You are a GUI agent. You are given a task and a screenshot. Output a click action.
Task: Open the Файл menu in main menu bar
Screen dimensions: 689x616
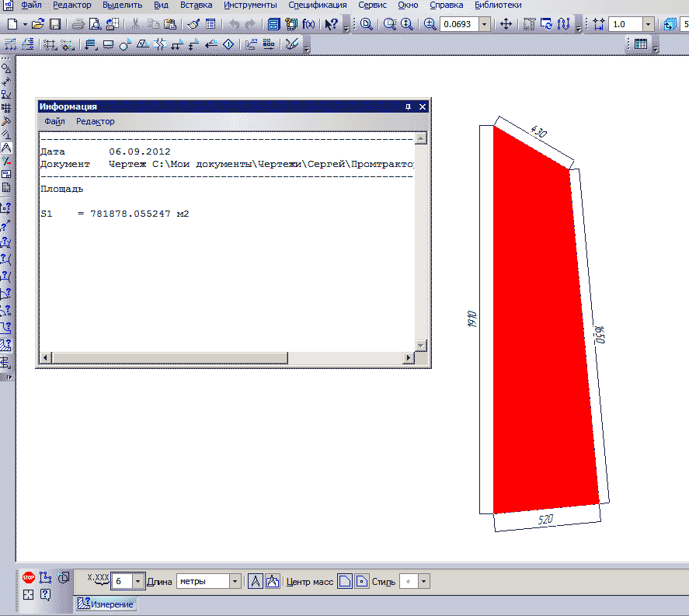(x=32, y=5)
